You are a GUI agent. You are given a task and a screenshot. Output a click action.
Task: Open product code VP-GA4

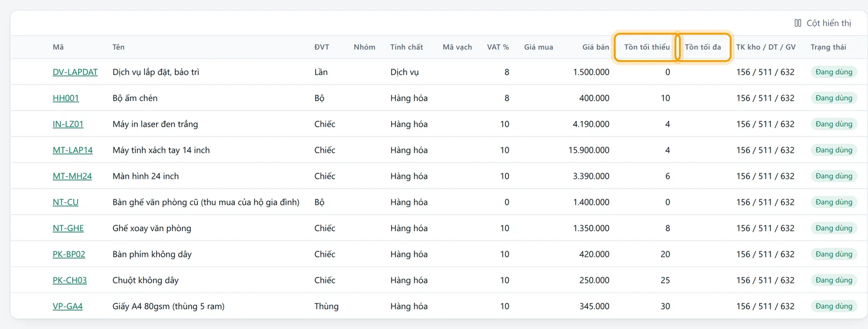click(68, 306)
